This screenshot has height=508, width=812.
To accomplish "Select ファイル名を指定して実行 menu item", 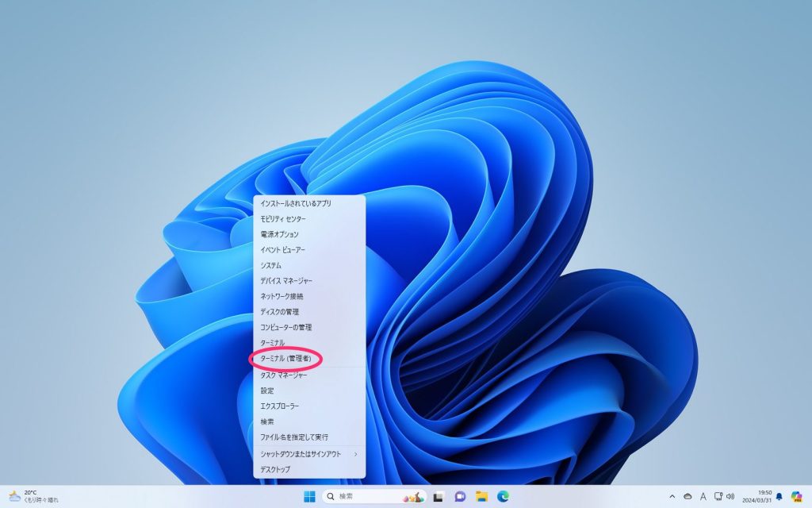I will coord(309,437).
